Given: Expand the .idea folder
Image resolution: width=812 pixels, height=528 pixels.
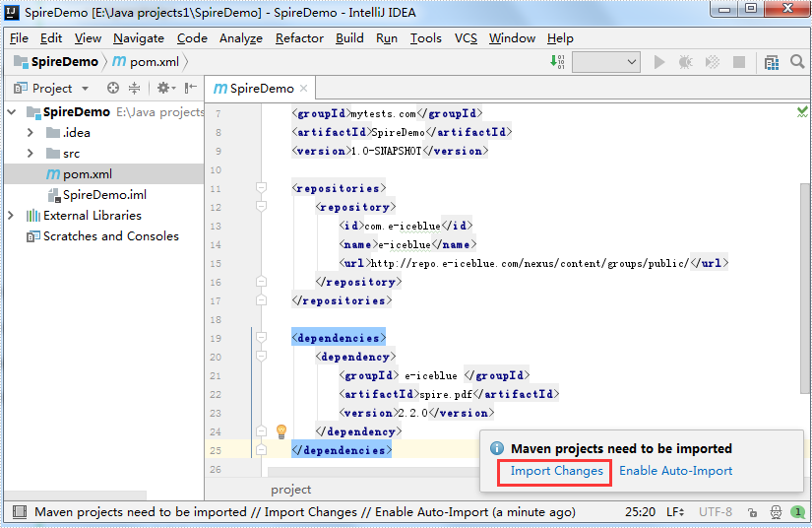Looking at the screenshot, I should click(x=31, y=133).
